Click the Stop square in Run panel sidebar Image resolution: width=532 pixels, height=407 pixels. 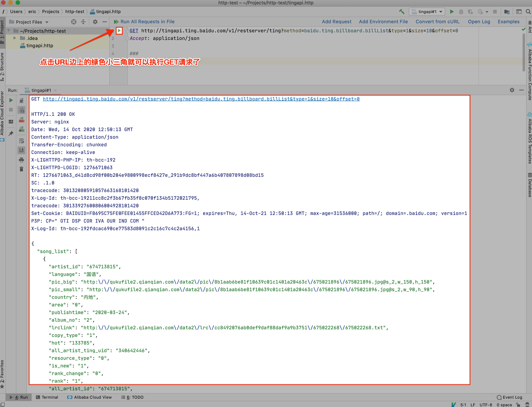11,110
